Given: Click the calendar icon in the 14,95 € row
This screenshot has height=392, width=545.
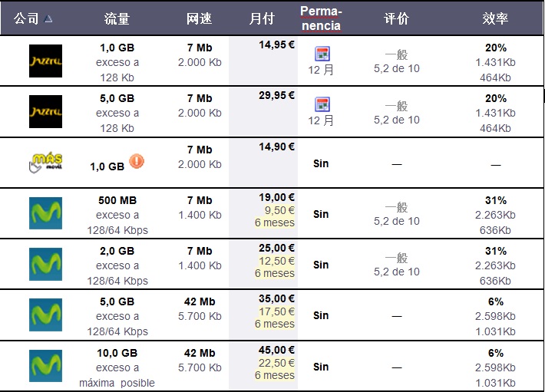Looking at the screenshot, I should pyautogui.click(x=322, y=54).
